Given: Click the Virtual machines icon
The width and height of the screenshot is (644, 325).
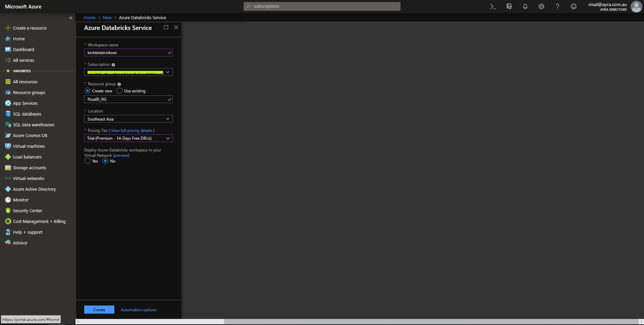Looking at the screenshot, I should (8, 146).
